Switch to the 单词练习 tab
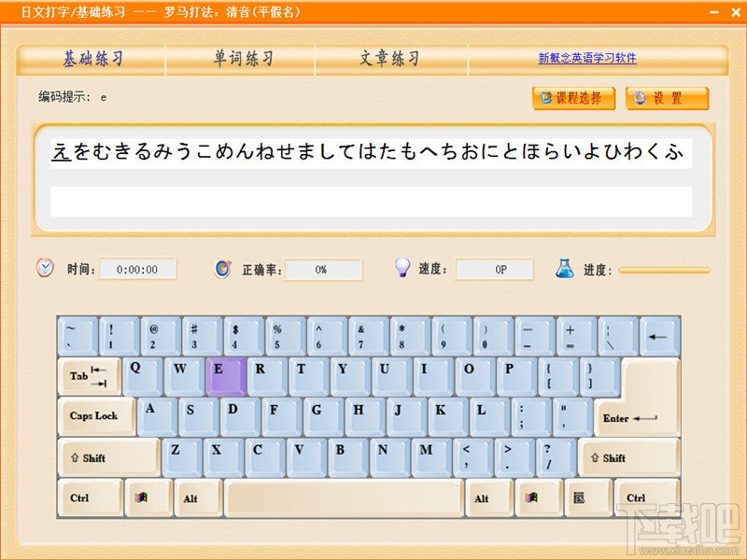This screenshot has width=747, height=560. click(x=243, y=59)
